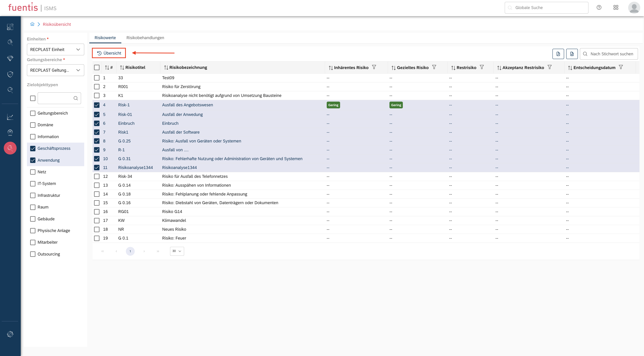The height and width of the screenshot is (356, 644).
Task: Expand the RECPLAST Einheit dropdown
Action: click(56, 49)
